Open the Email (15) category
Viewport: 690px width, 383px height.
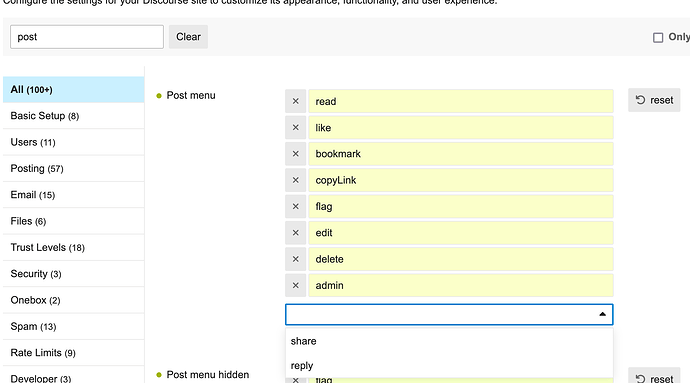(73, 195)
